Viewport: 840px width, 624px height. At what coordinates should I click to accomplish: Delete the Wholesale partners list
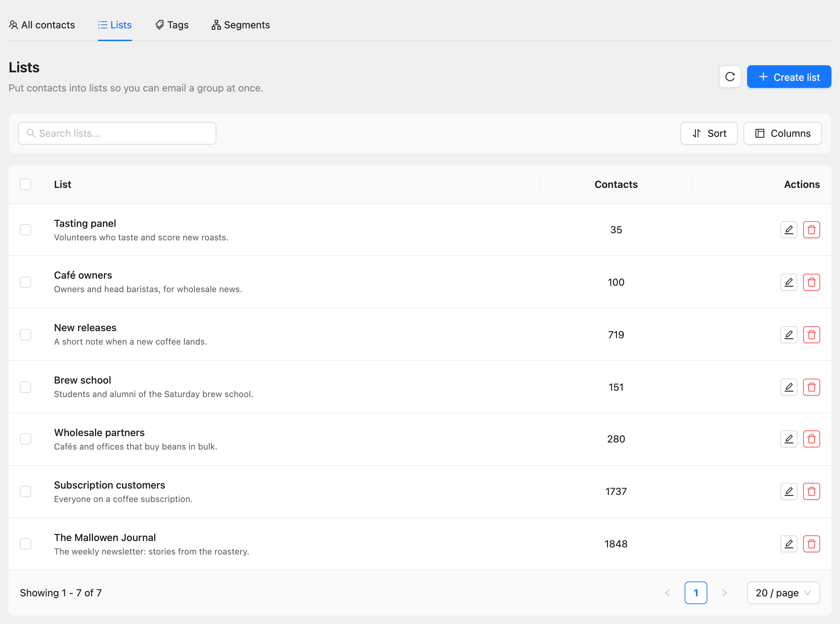tap(811, 439)
